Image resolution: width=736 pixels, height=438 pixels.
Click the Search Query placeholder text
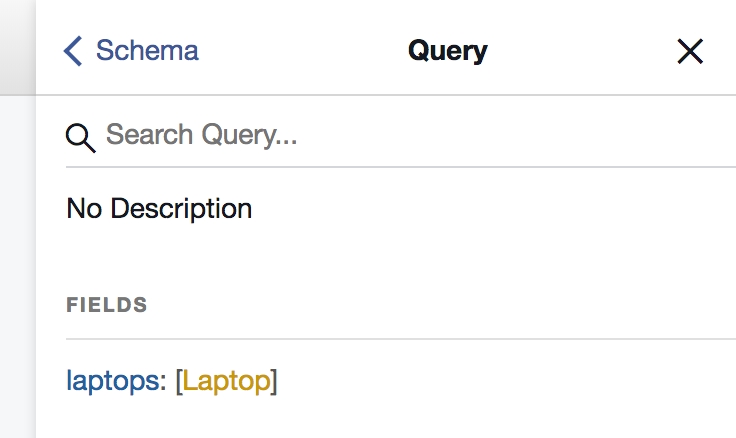201,135
